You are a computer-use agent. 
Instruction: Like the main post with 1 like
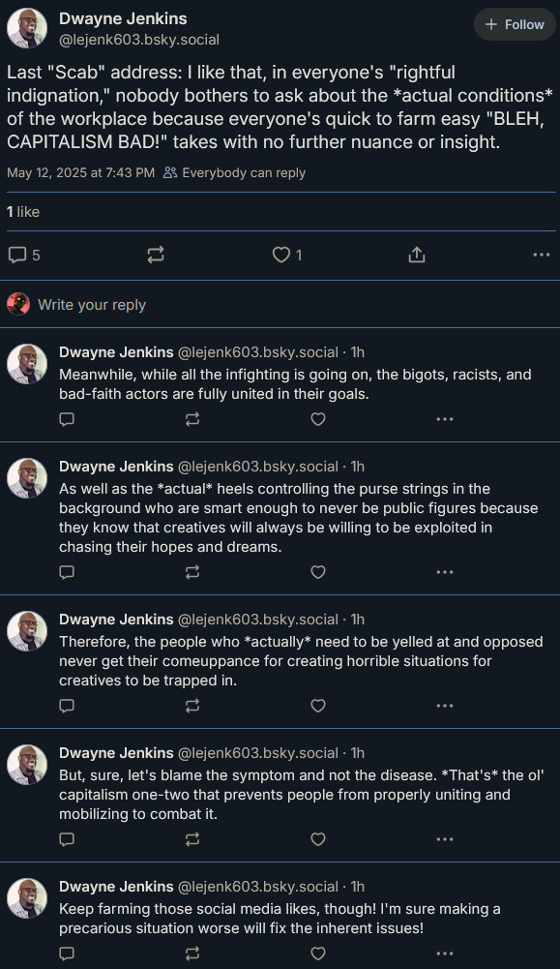(287, 255)
